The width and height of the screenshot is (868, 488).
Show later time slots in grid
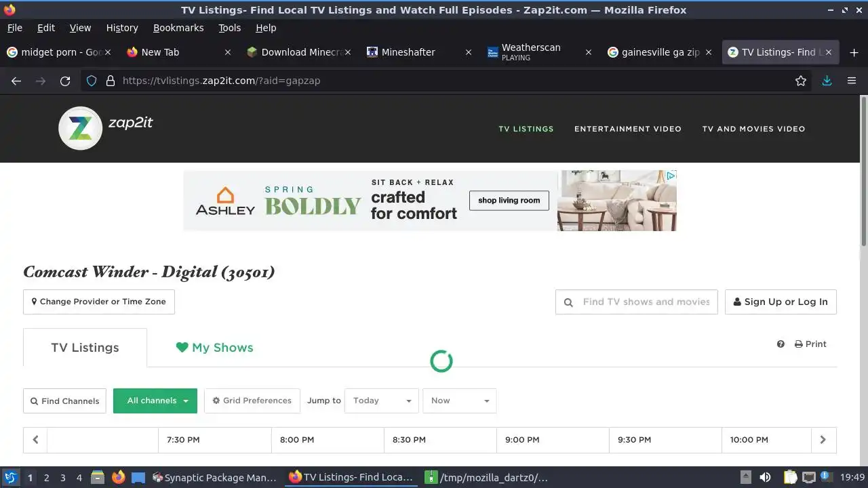tap(823, 440)
